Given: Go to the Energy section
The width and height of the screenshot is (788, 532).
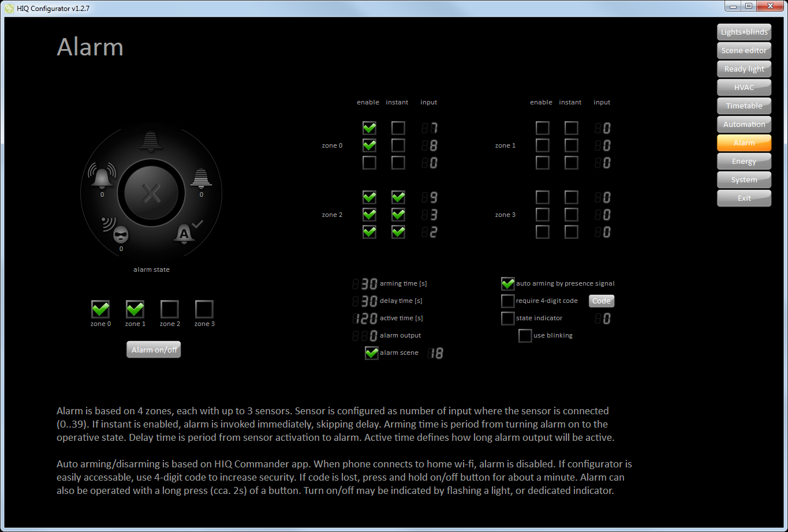Looking at the screenshot, I should point(744,161).
